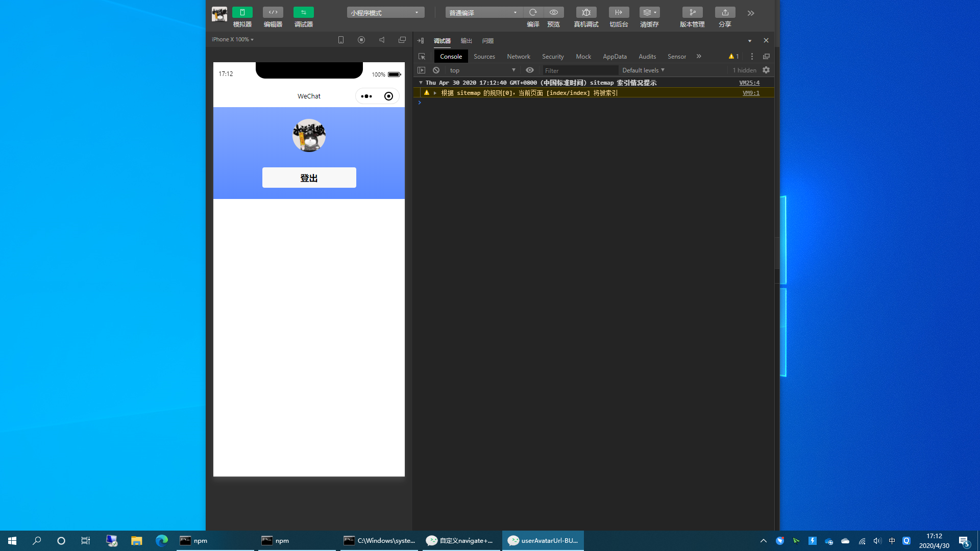Open console settings gear icon
The width and height of the screenshot is (980, 551).
coord(766,70)
